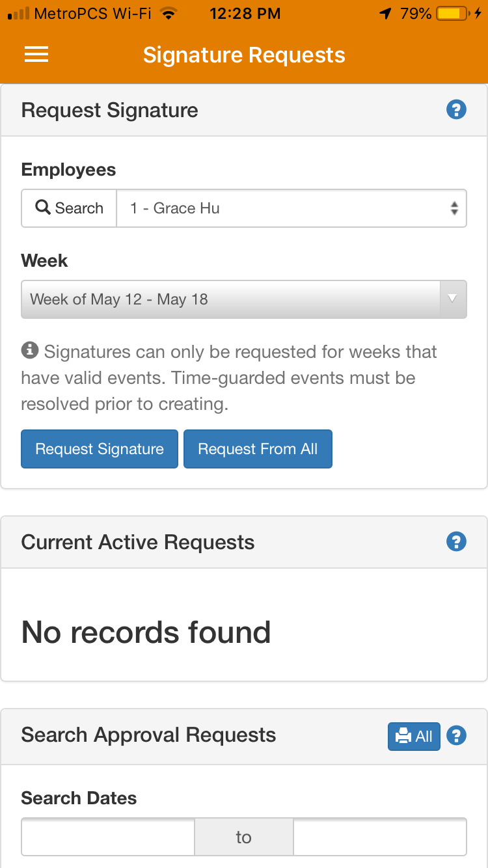Open the hamburger navigation menu
This screenshot has width=488, height=868.
pos(36,55)
